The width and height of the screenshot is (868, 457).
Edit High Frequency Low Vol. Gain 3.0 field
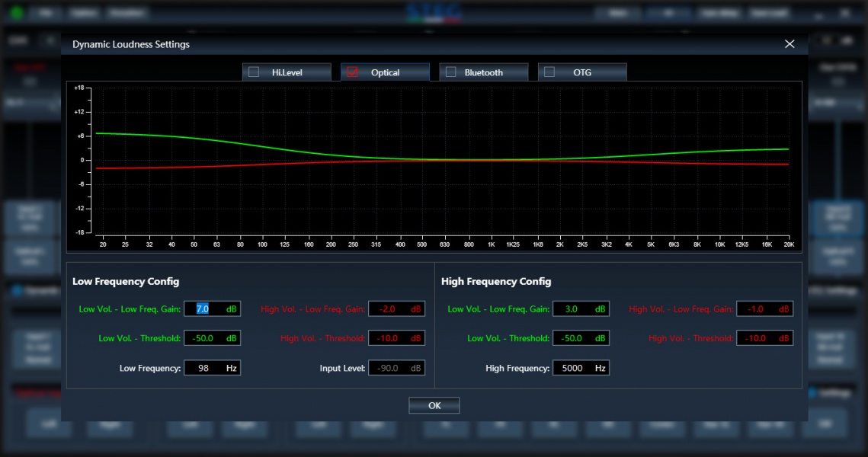pyautogui.click(x=581, y=308)
